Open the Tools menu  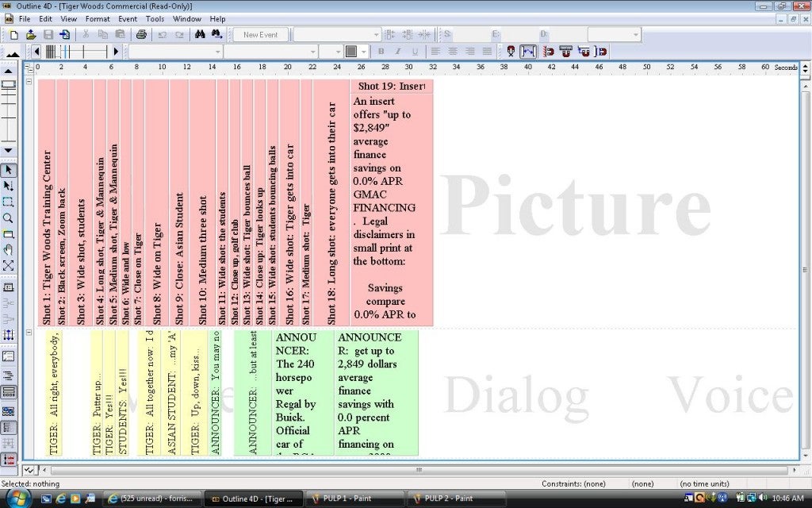click(155, 19)
